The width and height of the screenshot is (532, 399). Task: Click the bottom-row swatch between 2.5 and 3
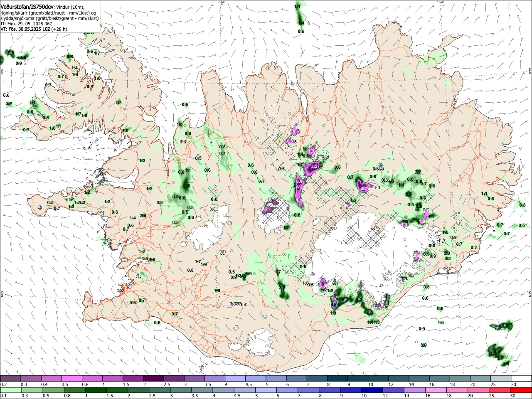[159, 390]
